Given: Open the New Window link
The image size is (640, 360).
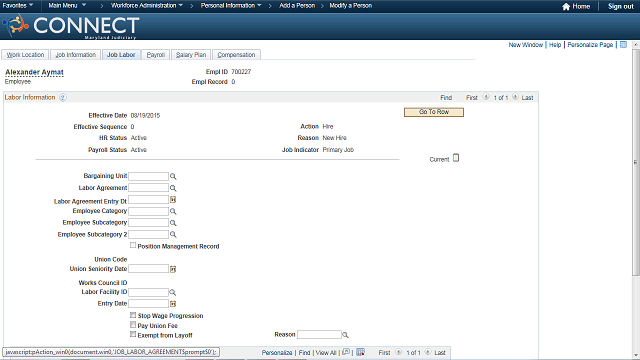Looking at the screenshot, I should coord(526,44).
